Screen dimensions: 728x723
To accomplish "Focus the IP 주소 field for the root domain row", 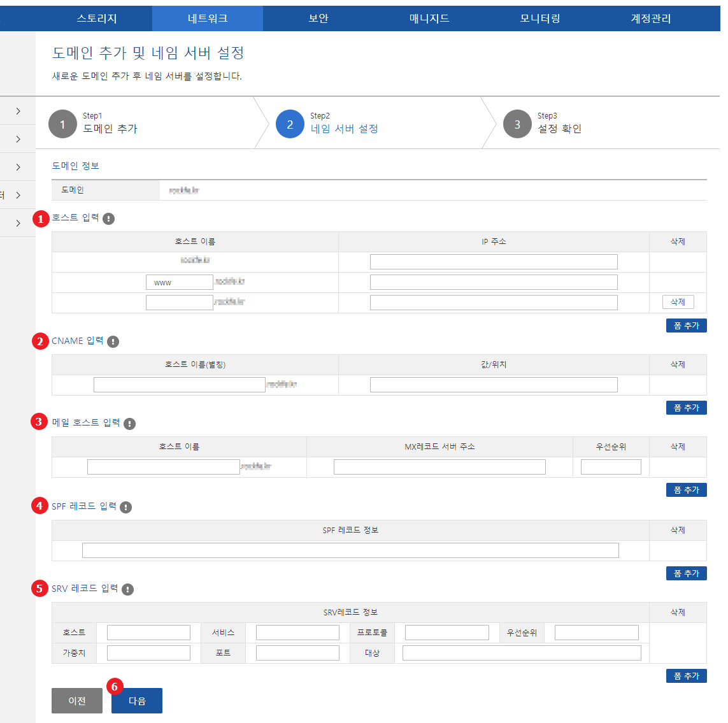I will click(x=494, y=262).
